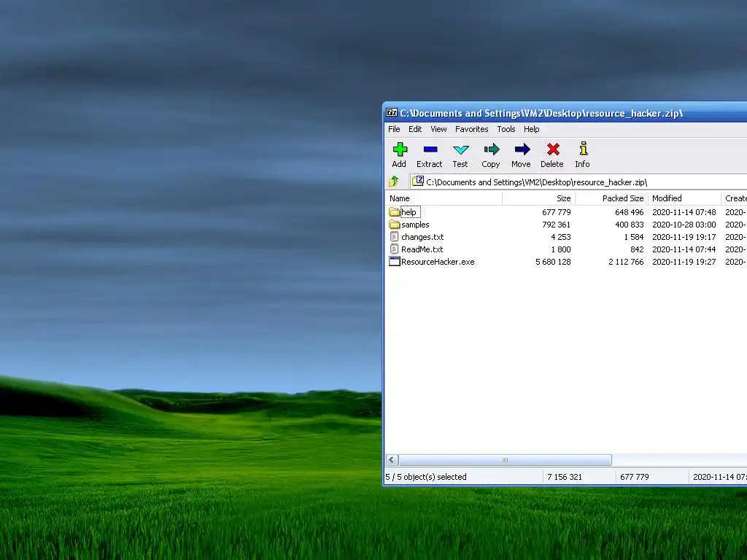The height and width of the screenshot is (560, 747).
Task: Click status bar '5 / 5 object(s) selected'
Action: coord(426,477)
